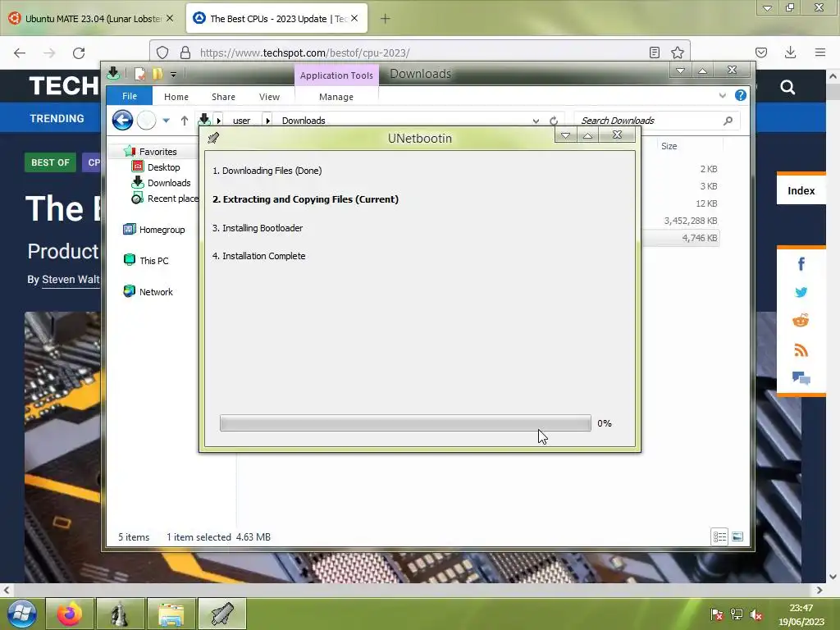
Task: Open the RSS feed icon
Action: (801, 349)
